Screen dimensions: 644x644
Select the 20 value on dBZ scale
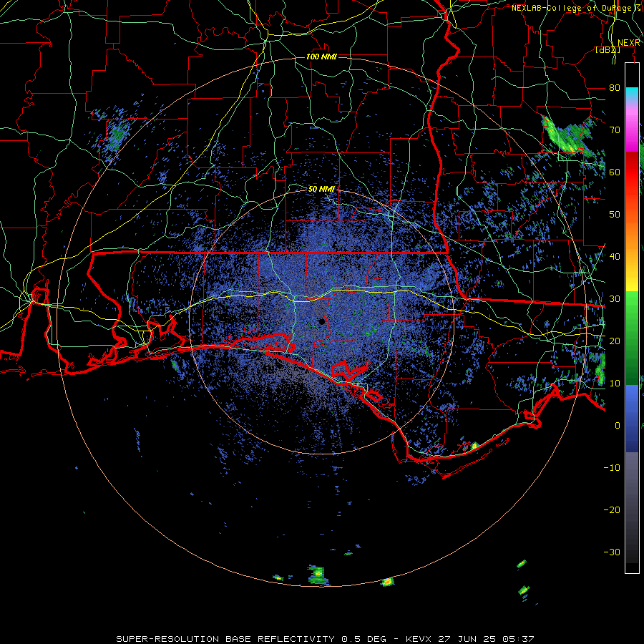click(615, 341)
